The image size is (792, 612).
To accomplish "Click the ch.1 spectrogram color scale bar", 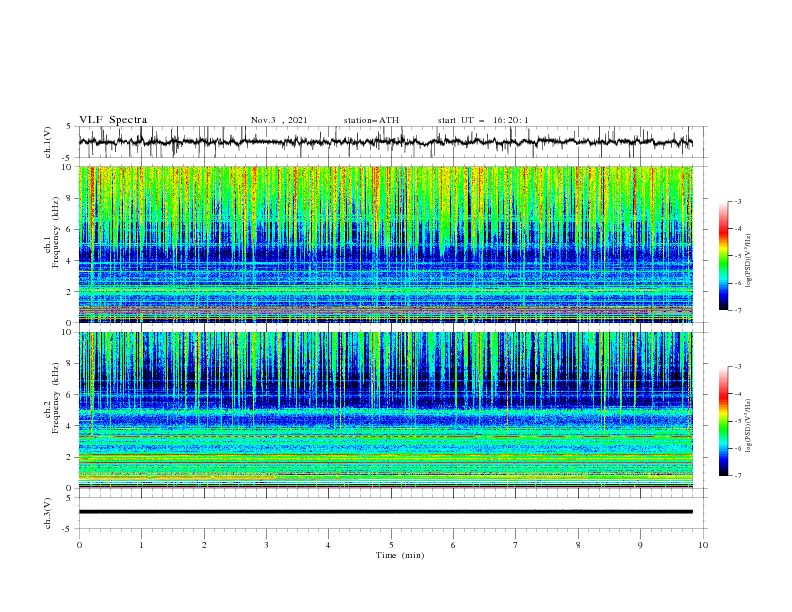I will [x=723, y=256].
